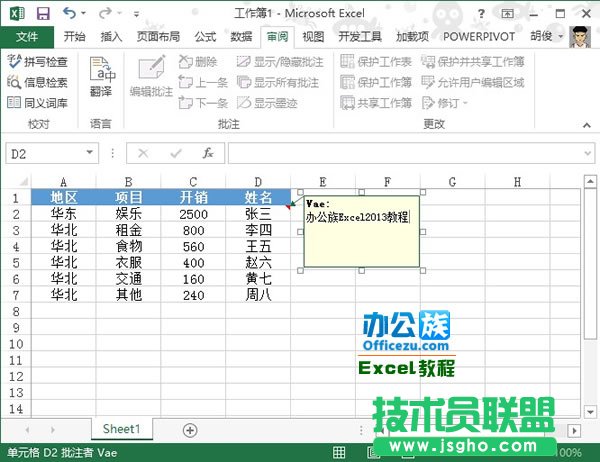Open Customize Quick Access Toolbar dropdown
The width and height of the screenshot is (600, 462).
[x=136, y=14]
